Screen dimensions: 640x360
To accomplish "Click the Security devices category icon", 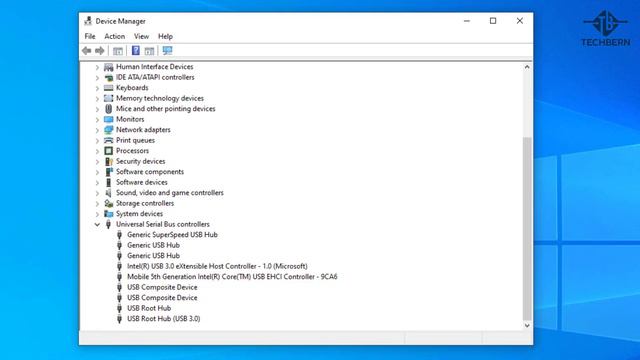I will tap(109, 162).
